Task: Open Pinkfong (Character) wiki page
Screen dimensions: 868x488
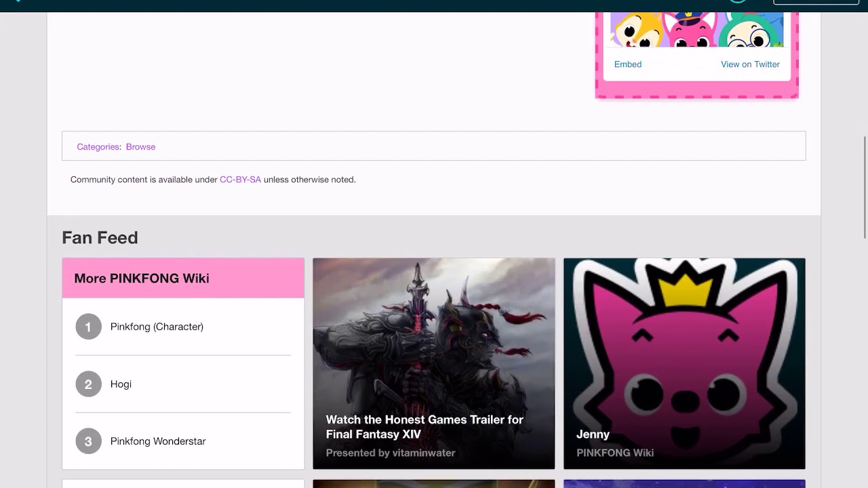Action: [157, 327]
